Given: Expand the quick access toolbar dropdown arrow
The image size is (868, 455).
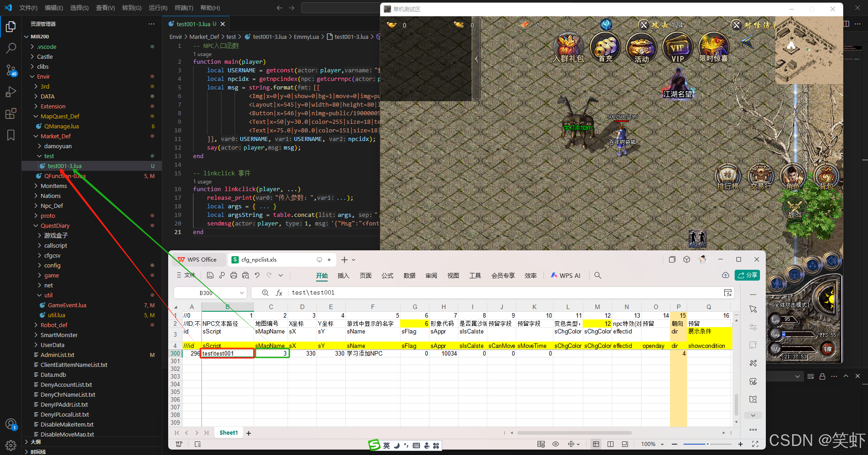Looking at the screenshot, I should [x=281, y=275].
